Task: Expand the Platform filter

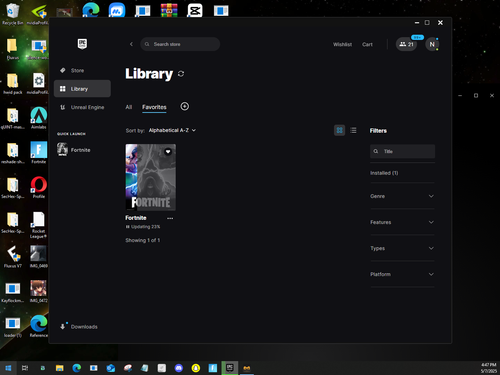Action: pos(402,274)
